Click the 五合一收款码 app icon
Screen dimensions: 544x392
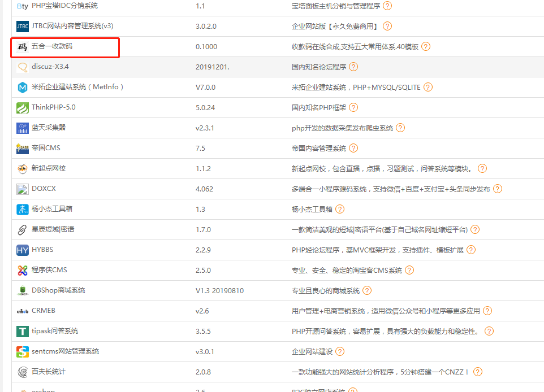click(23, 47)
